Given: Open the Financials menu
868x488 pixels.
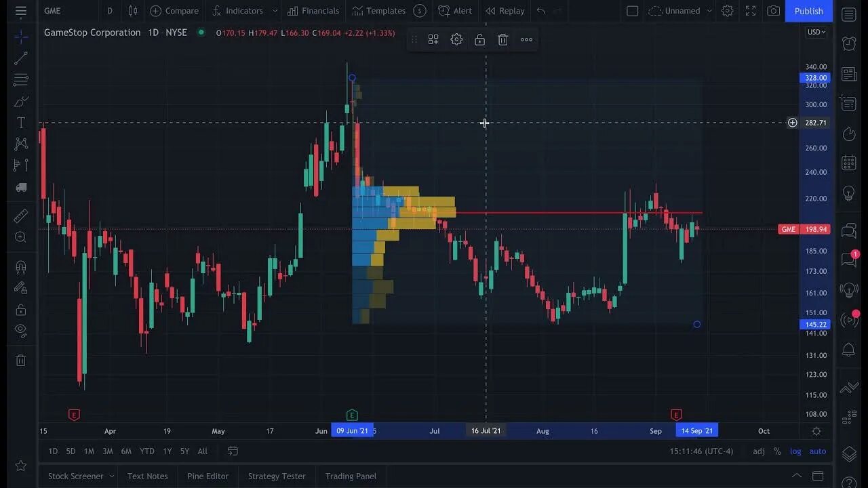Looking at the screenshot, I should [x=313, y=11].
